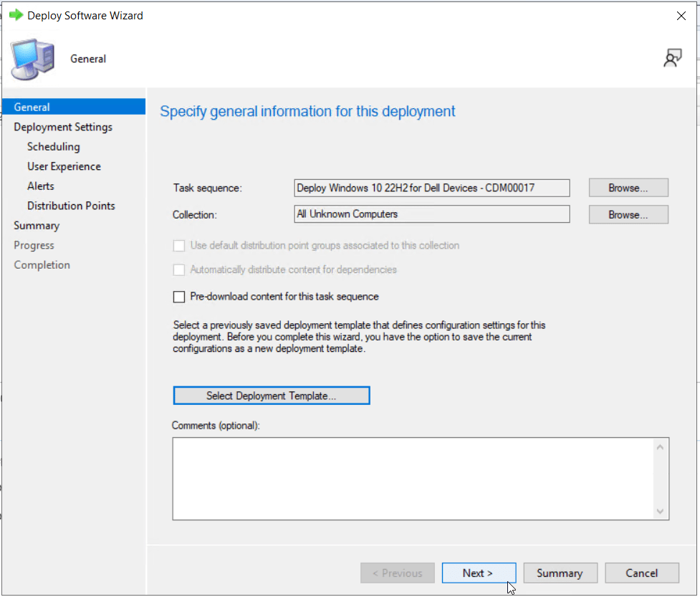Enable Pre-download content for this task sequence

tap(179, 297)
